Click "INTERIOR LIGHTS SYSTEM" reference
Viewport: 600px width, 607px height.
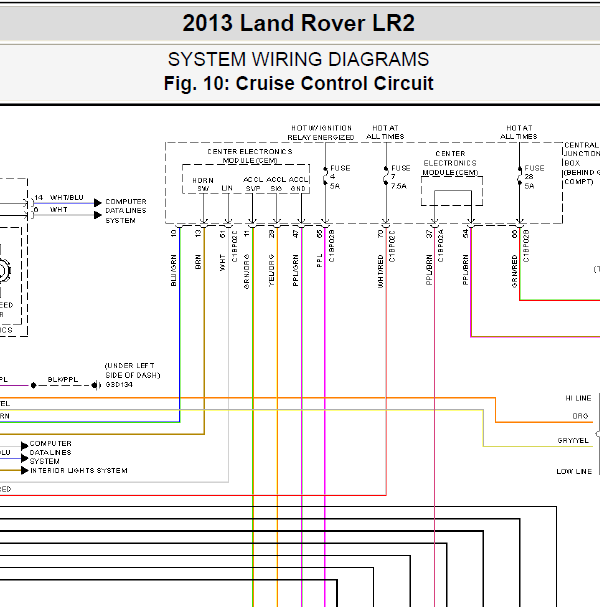(x=79, y=471)
